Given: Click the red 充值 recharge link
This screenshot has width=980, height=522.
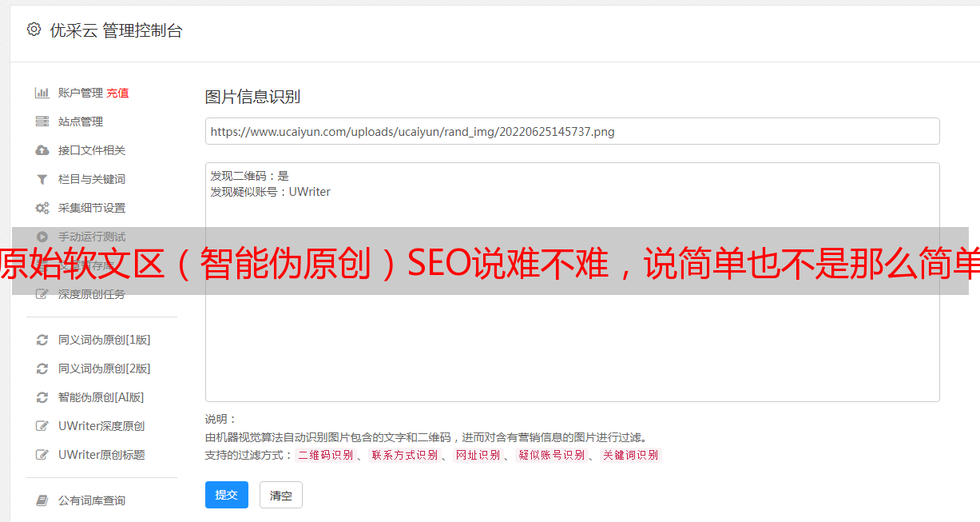Looking at the screenshot, I should coord(117,93).
